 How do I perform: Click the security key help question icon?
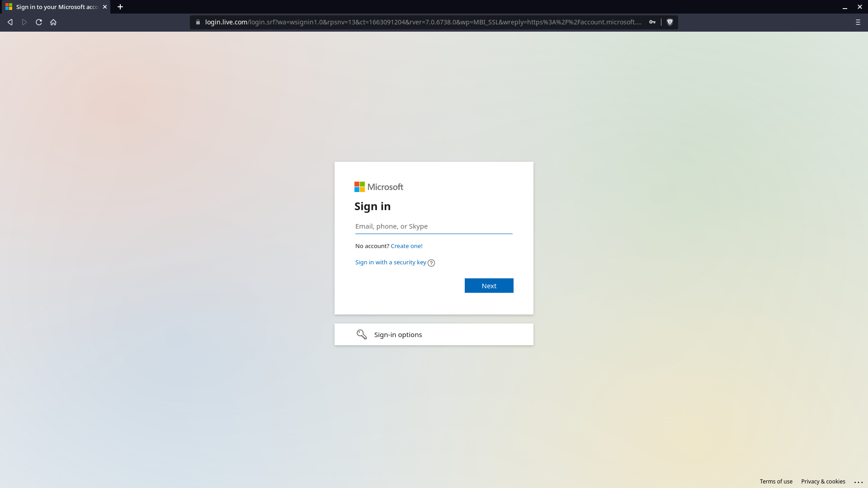[431, 263]
